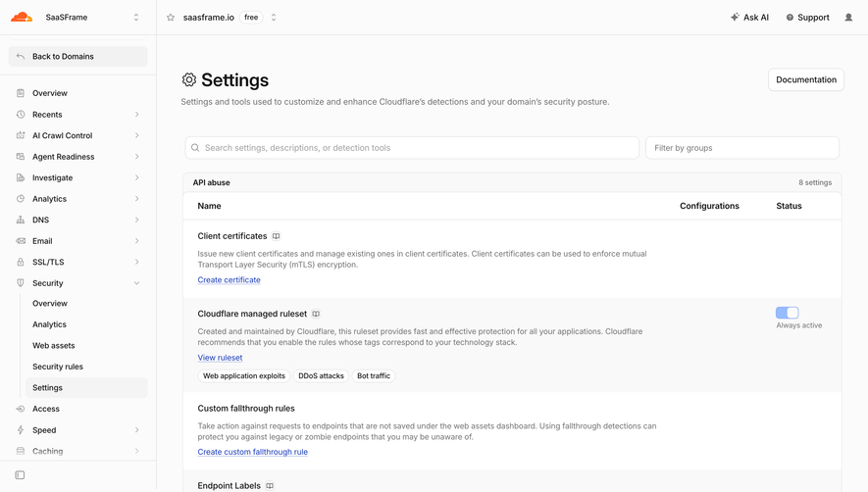
Task: Click the Back to Domains button
Action: (78, 57)
